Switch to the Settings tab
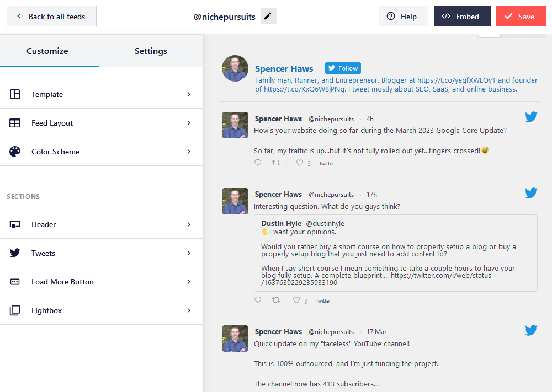This screenshot has width=552, height=392. click(151, 51)
